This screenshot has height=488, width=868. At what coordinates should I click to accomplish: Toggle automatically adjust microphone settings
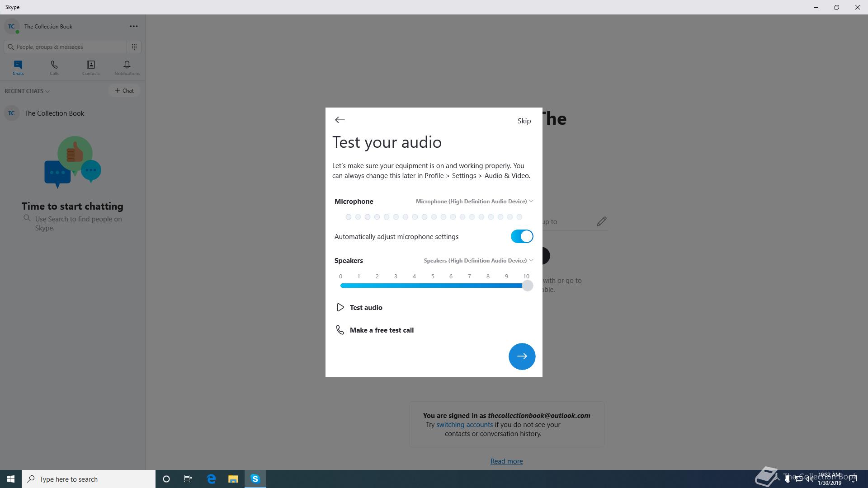(522, 236)
